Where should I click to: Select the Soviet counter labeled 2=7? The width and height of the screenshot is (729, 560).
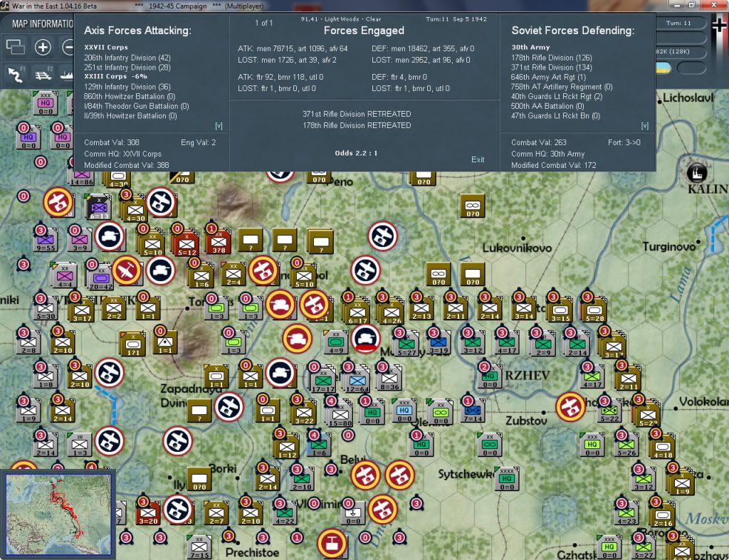[x=216, y=512]
